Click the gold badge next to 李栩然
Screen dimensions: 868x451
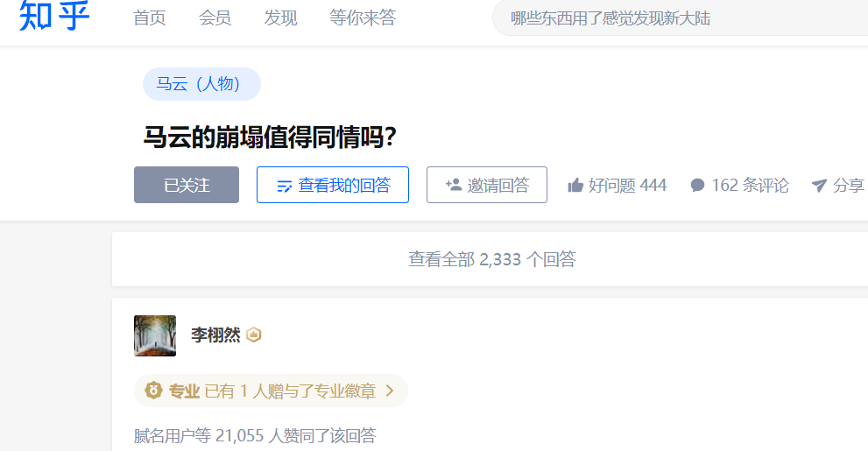coord(253,335)
